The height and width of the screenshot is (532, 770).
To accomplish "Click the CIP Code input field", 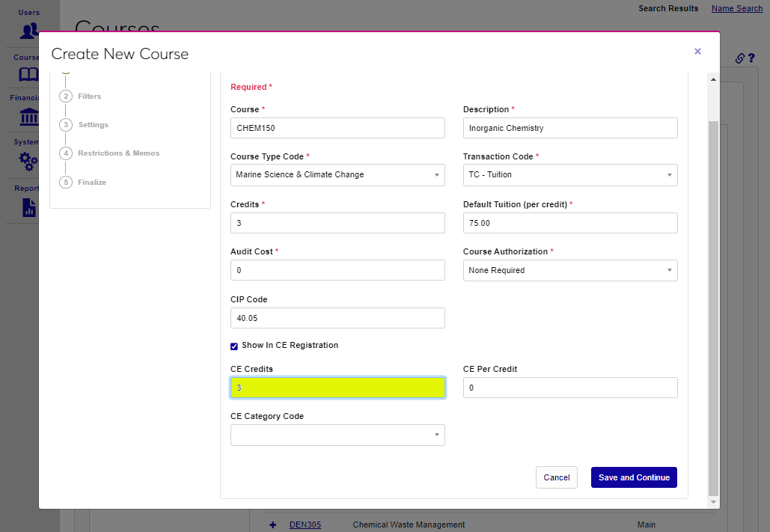I will click(337, 318).
